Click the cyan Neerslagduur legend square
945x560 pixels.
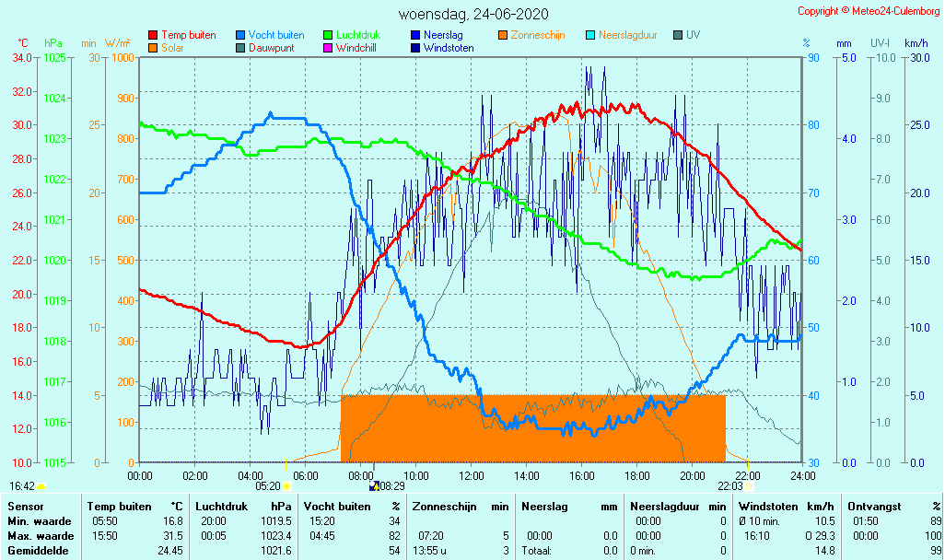pyautogui.click(x=590, y=35)
